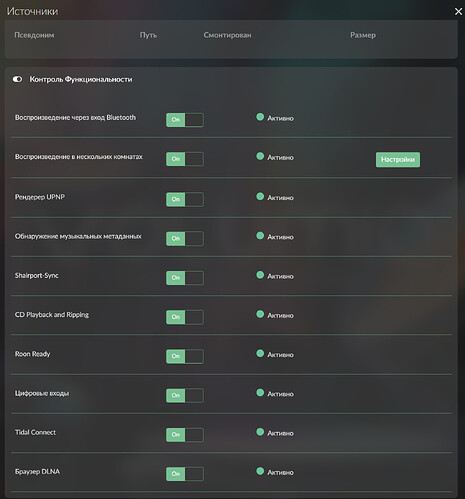Viewport: 465px width, 499px height.
Task: Toggle the Roon Ready switch
Action: point(185,356)
